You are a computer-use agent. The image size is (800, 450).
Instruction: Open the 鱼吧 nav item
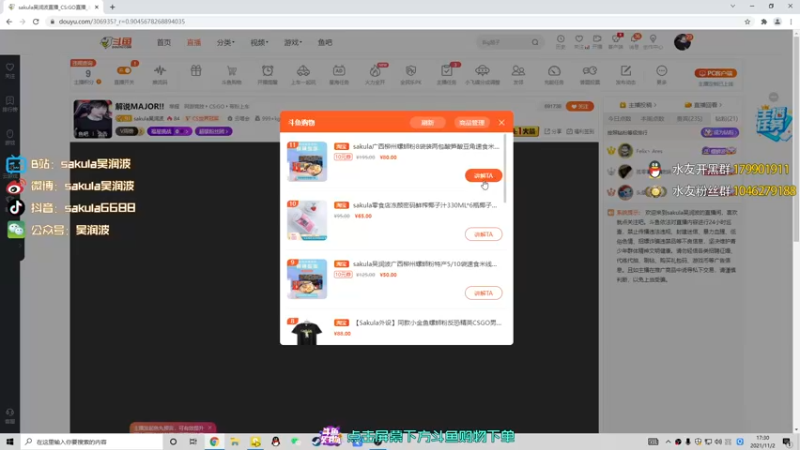point(325,42)
